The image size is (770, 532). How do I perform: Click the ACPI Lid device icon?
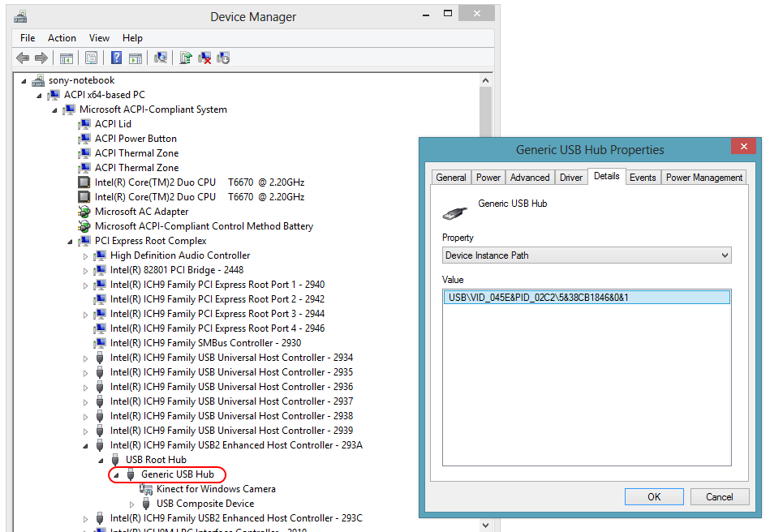(x=84, y=124)
